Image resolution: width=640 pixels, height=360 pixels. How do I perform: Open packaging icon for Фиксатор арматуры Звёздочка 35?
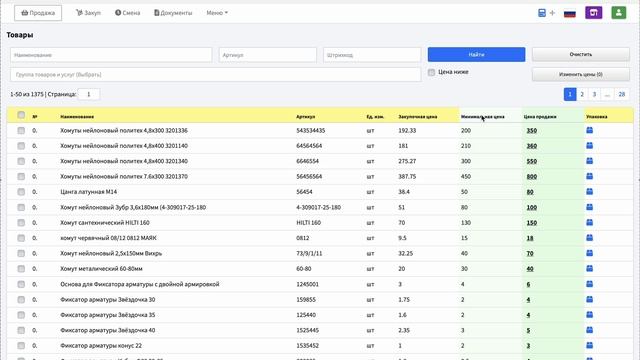(589, 315)
